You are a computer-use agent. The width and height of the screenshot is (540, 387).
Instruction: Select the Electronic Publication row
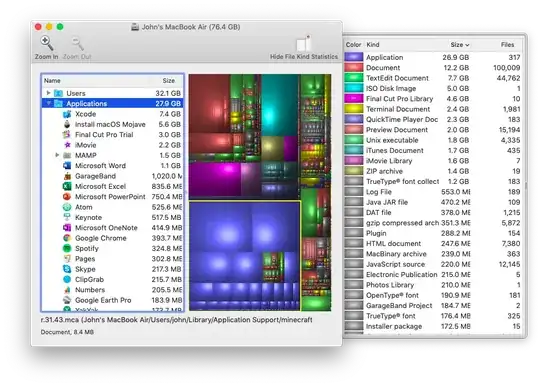(433, 274)
